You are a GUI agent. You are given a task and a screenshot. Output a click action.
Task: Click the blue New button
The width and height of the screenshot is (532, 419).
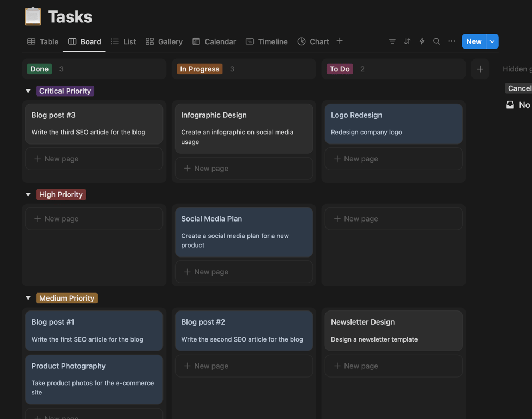click(x=473, y=41)
